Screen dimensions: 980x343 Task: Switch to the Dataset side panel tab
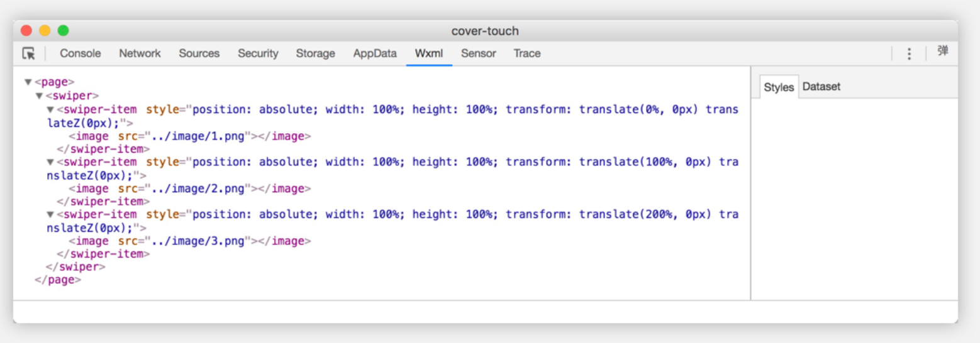pyautogui.click(x=821, y=87)
